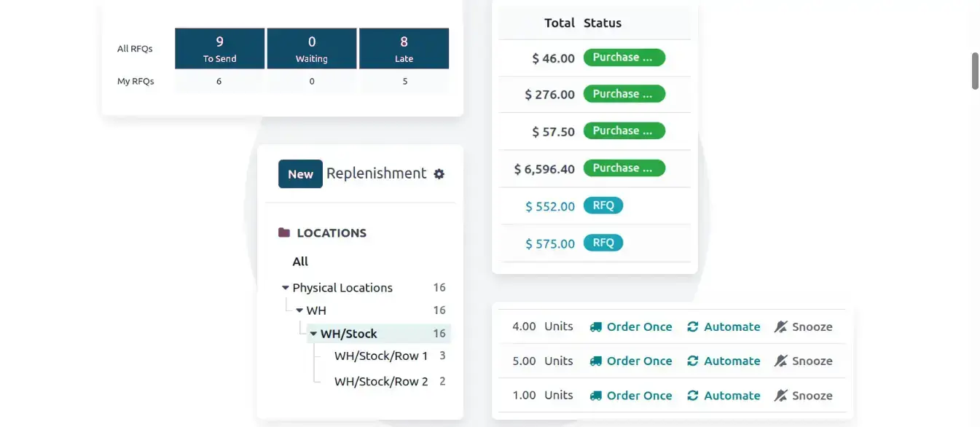Click the Snooze bell icon in the 5.00 Units row
This screenshot has height=427, width=980.
tap(780, 361)
